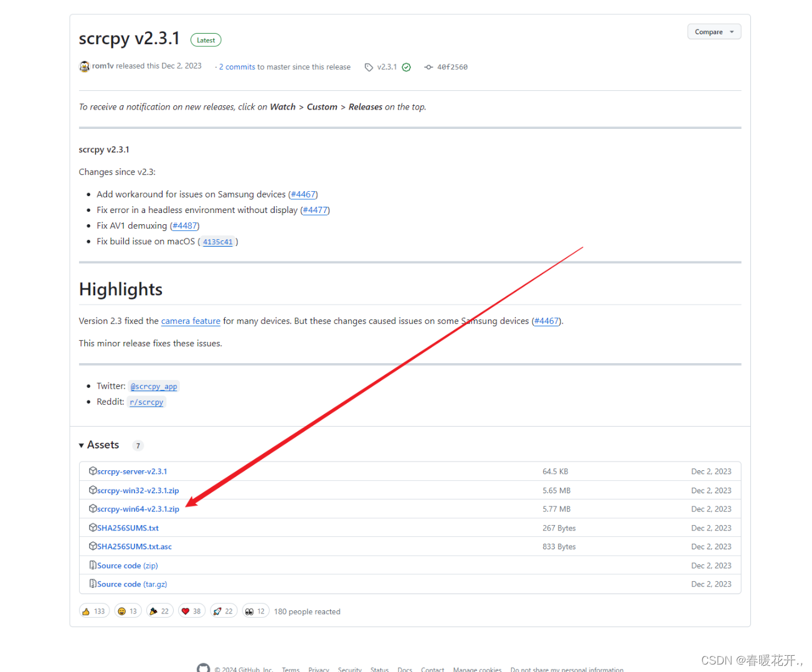Click package icon beside scrcpy-server-v2.3.1
The width and height of the screenshot is (812, 672).
tap(93, 471)
